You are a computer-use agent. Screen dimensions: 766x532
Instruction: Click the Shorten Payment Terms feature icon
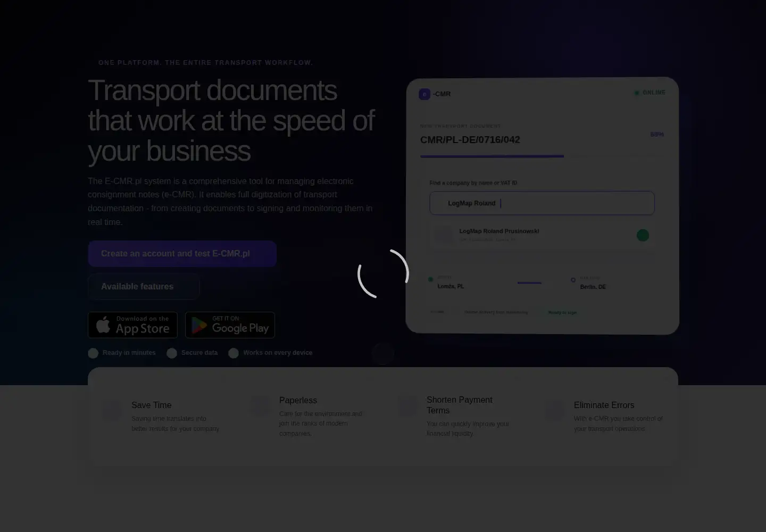[407, 405]
